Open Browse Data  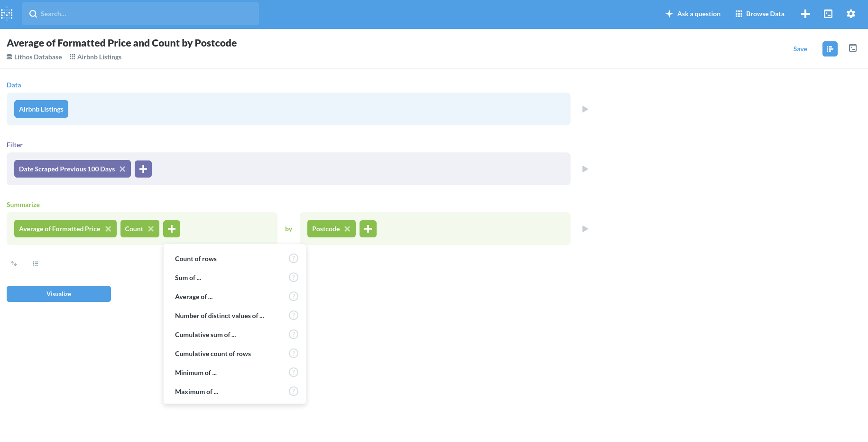pos(760,14)
